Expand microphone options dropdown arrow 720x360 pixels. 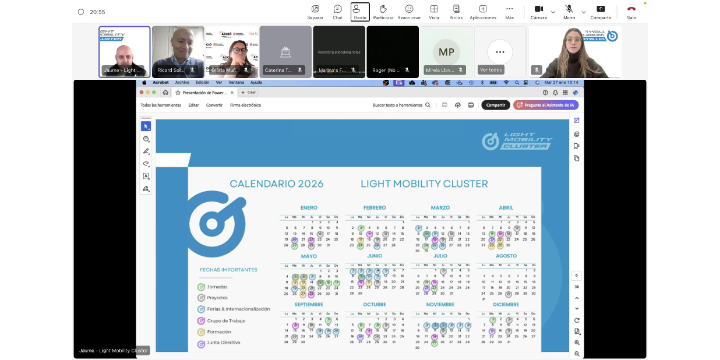tap(583, 12)
